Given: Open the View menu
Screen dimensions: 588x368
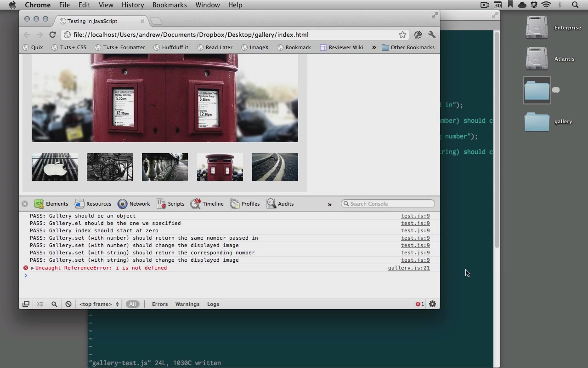Looking at the screenshot, I should pyautogui.click(x=106, y=5).
